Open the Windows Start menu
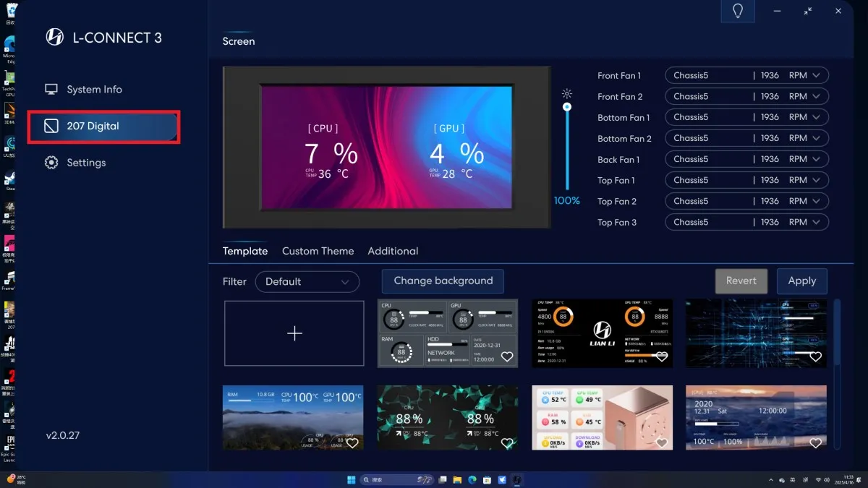Image resolution: width=868 pixels, height=488 pixels. [x=352, y=479]
